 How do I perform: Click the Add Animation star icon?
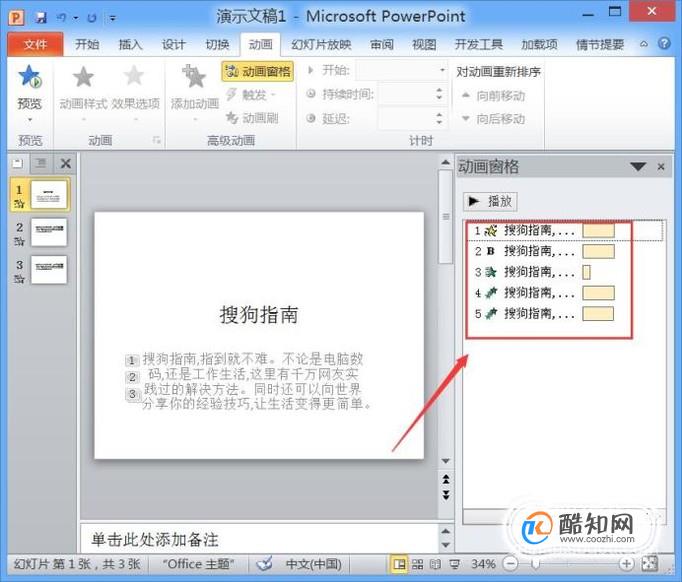click(x=194, y=76)
